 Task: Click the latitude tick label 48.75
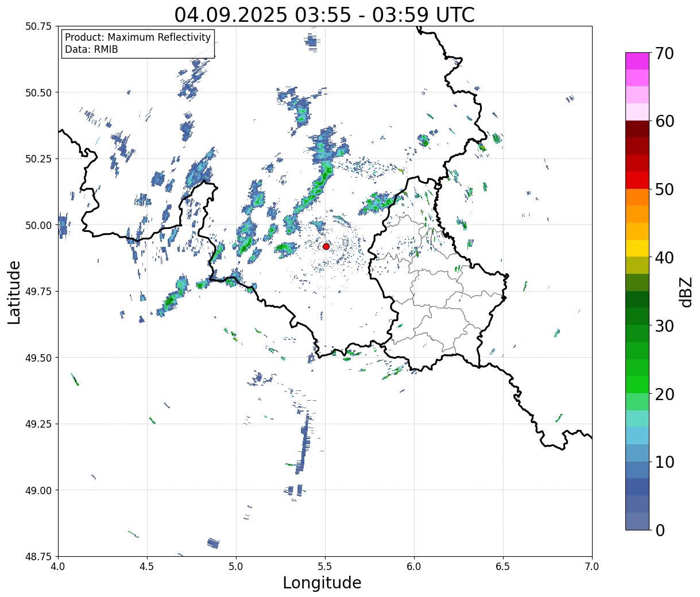click(x=38, y=556)
